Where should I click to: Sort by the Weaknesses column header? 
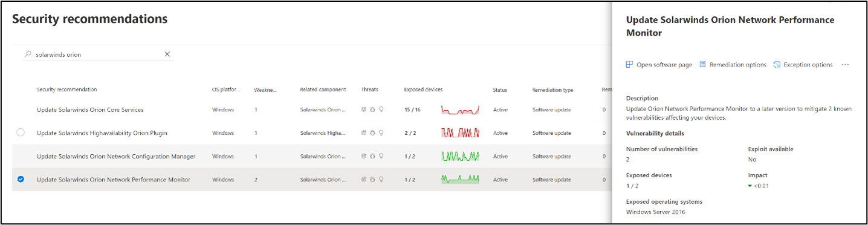(266, 90)
